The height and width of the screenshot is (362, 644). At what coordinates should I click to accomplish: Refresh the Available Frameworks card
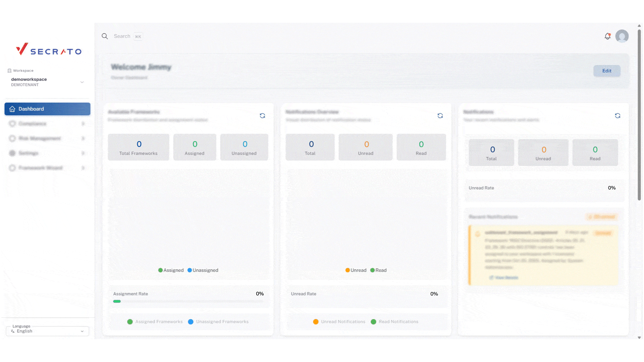pos(262,116)
